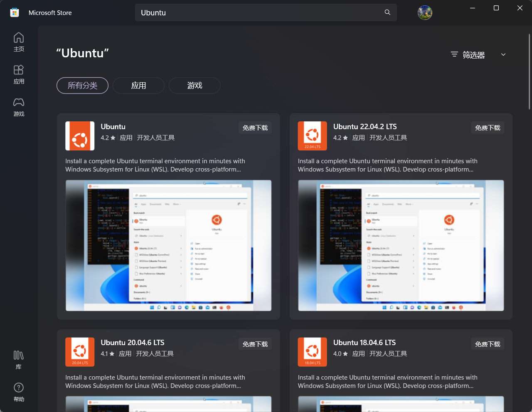Viewport: 532px width, 412px height.
Task: Click the "Ubuntu" search results heading
Action: click(82, 53)
